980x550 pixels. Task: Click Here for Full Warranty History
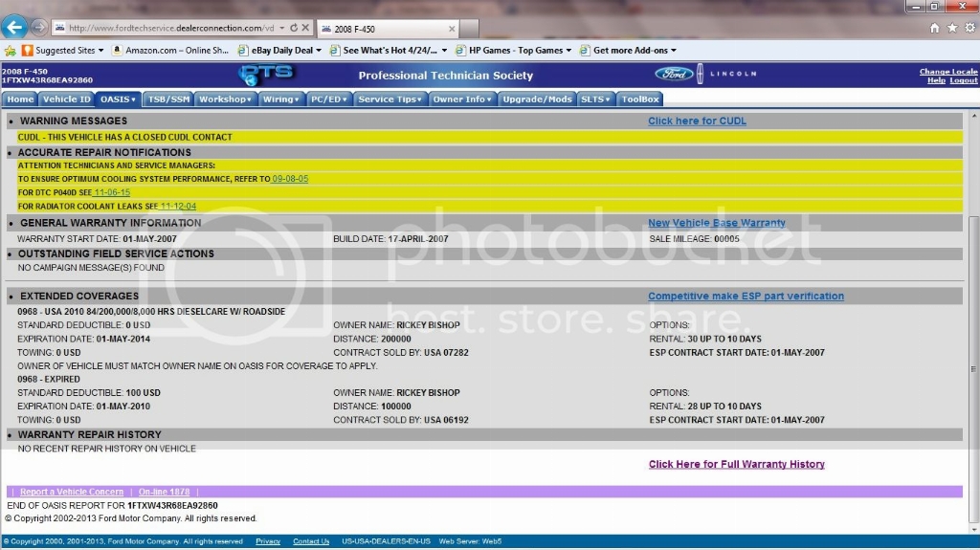tap(736, 464)
